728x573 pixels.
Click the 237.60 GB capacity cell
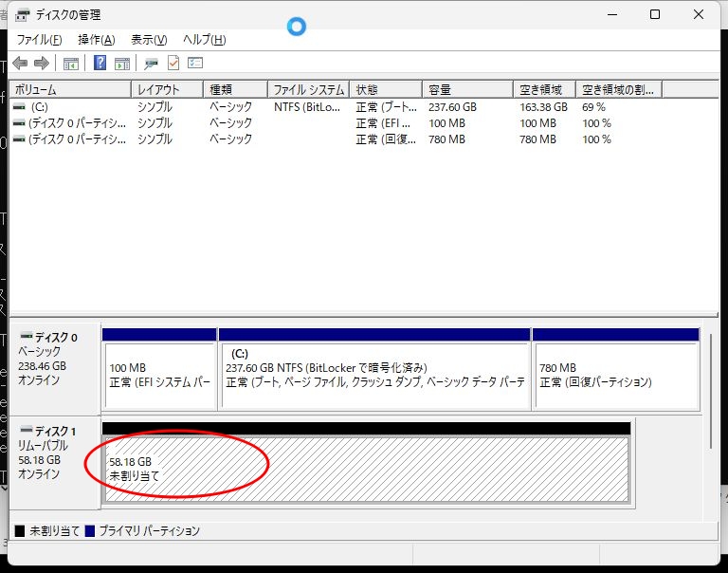point(453,107)
